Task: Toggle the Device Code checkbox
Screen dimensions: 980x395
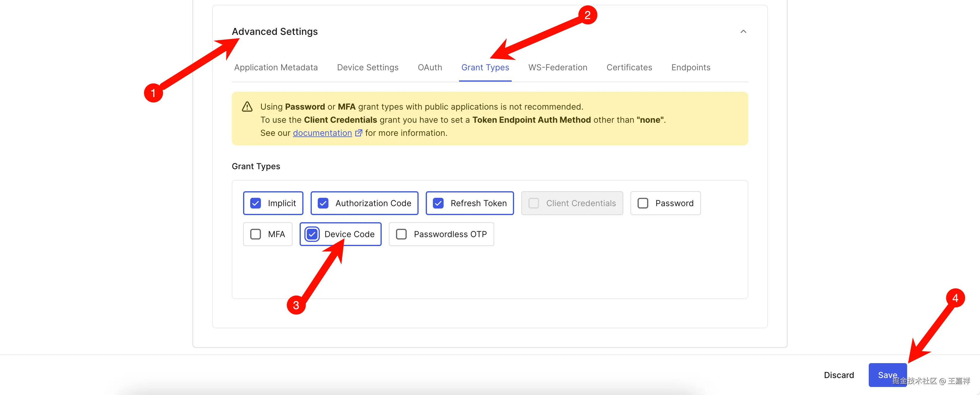Action: tap(312, 234)
